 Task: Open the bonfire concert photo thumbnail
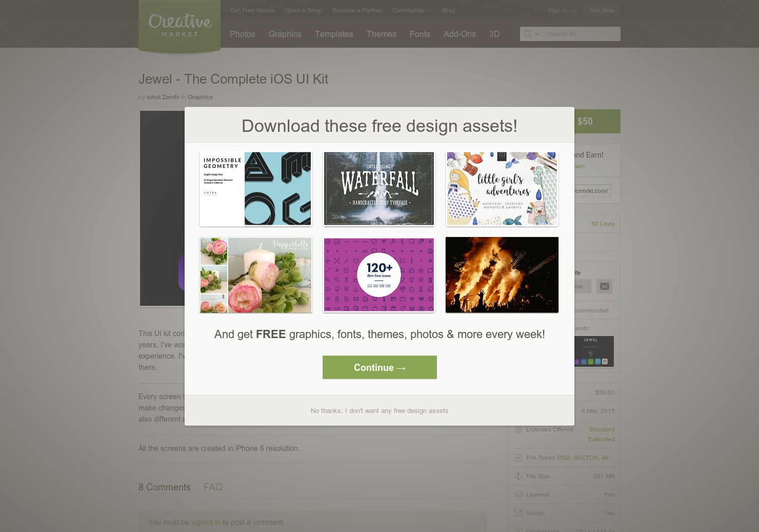point(502,275)
